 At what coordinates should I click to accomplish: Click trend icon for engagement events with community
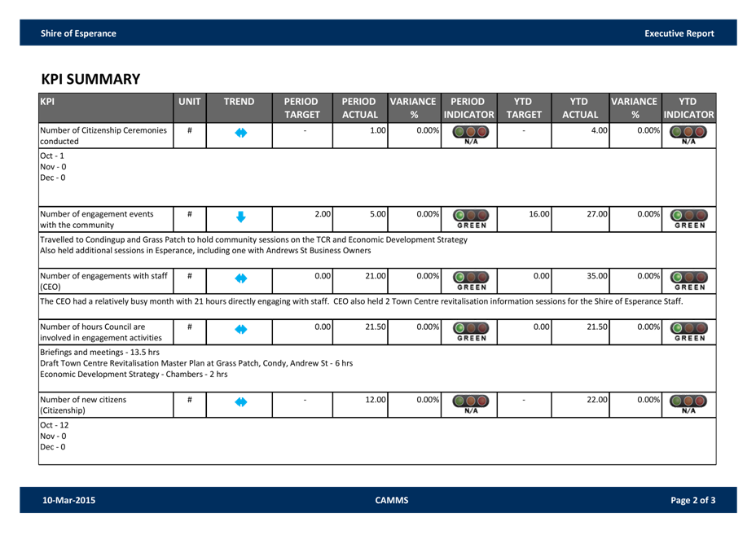click(240, 217)
